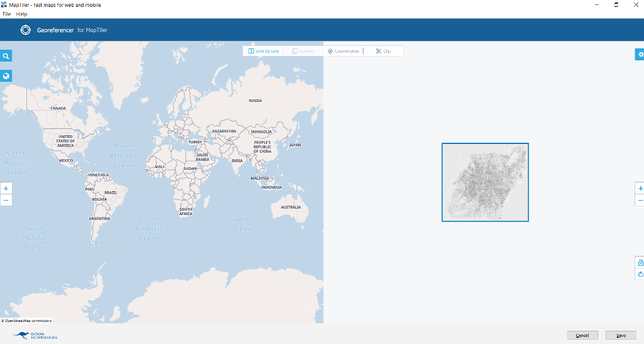Click the SOUTH AFRICA label on map

tap(186, 211)
